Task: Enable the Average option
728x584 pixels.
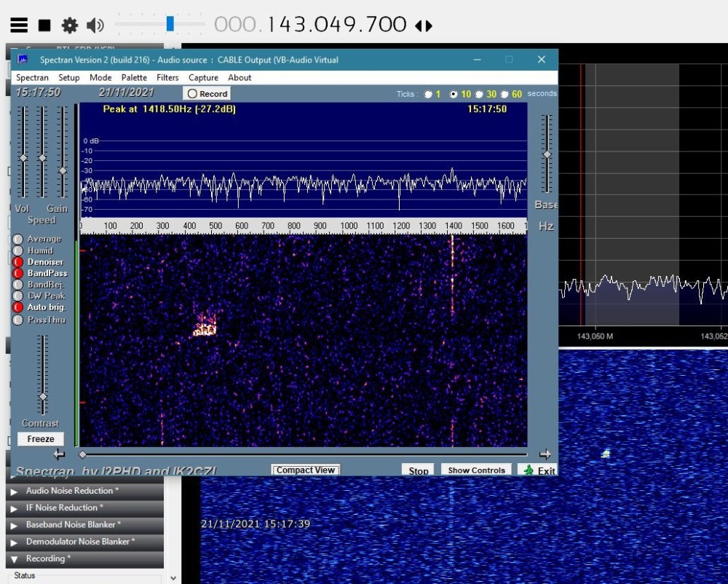Action: tap(18, 239)
